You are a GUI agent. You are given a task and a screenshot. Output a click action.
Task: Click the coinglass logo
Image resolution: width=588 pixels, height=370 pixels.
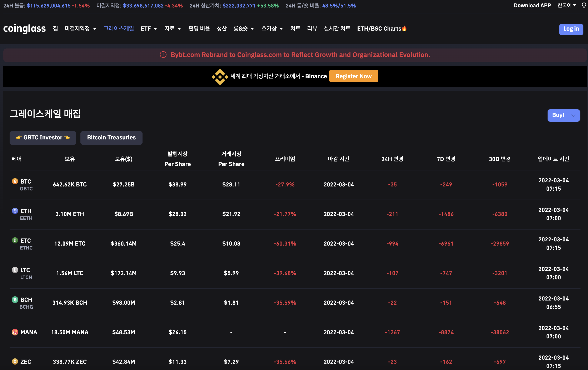pyautogui.click(x=24, y=29)
